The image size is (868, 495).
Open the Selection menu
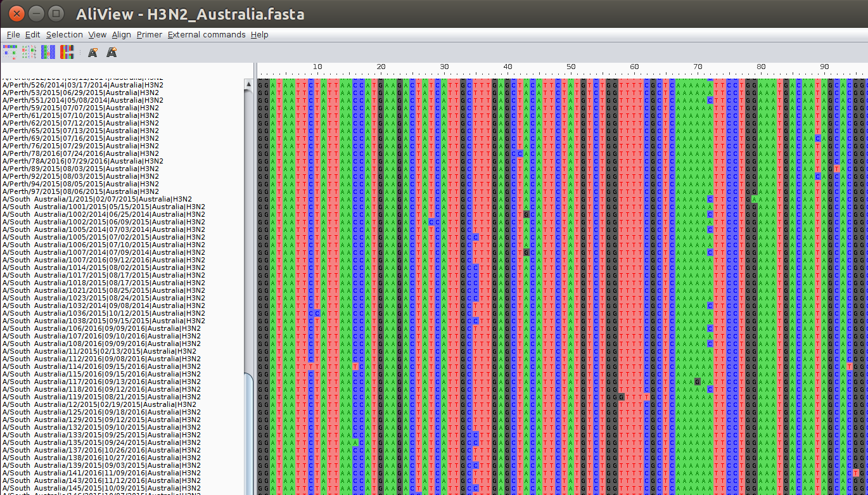pyautogui.click(x=65, y=35)
